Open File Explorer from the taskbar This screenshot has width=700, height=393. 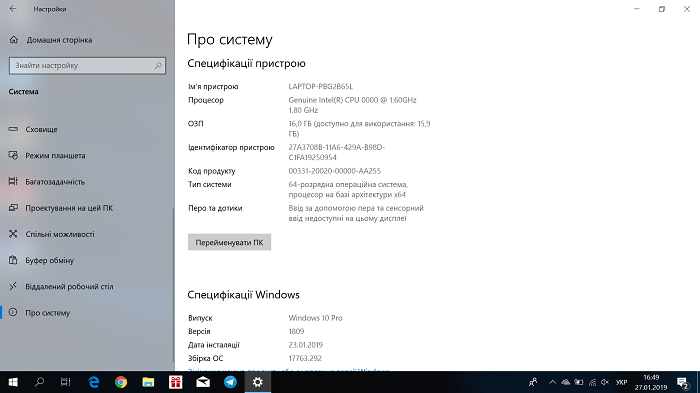tap(148, 382)
